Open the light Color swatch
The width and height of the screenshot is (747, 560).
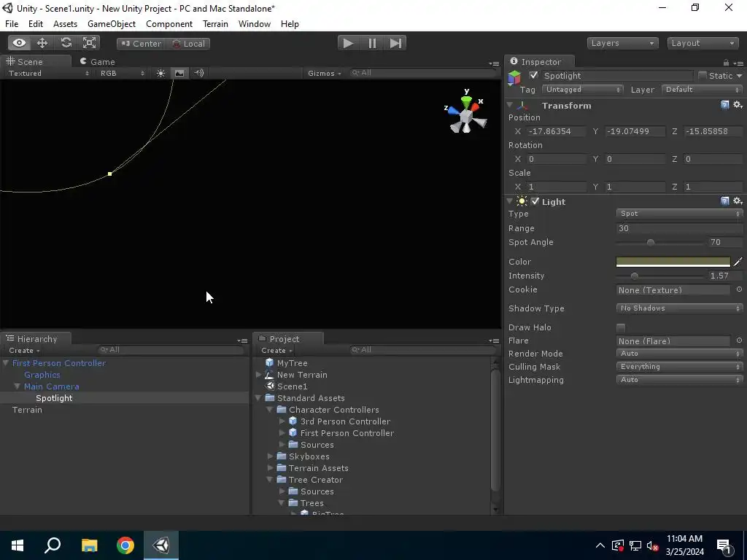tap(673, 262)
